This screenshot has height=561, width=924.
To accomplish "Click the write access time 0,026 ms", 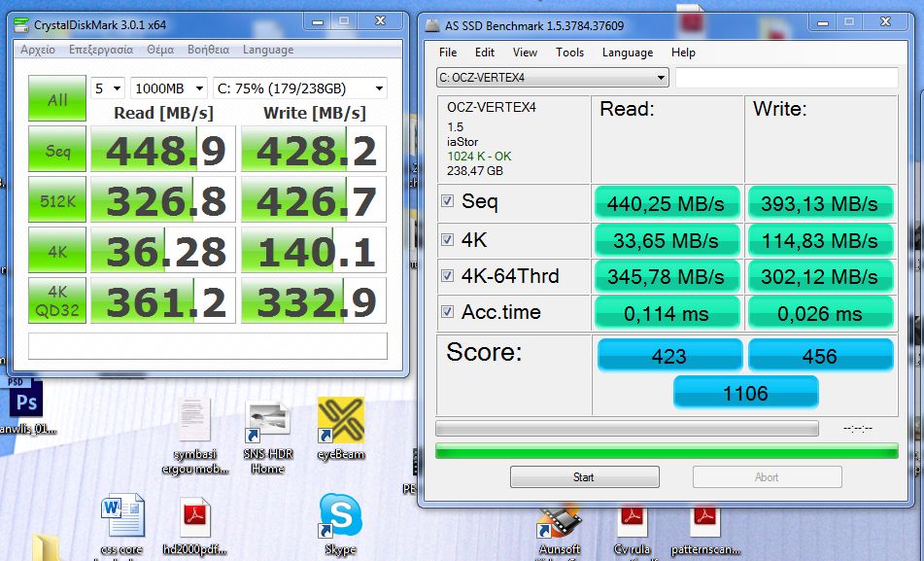I will (820, 313).
